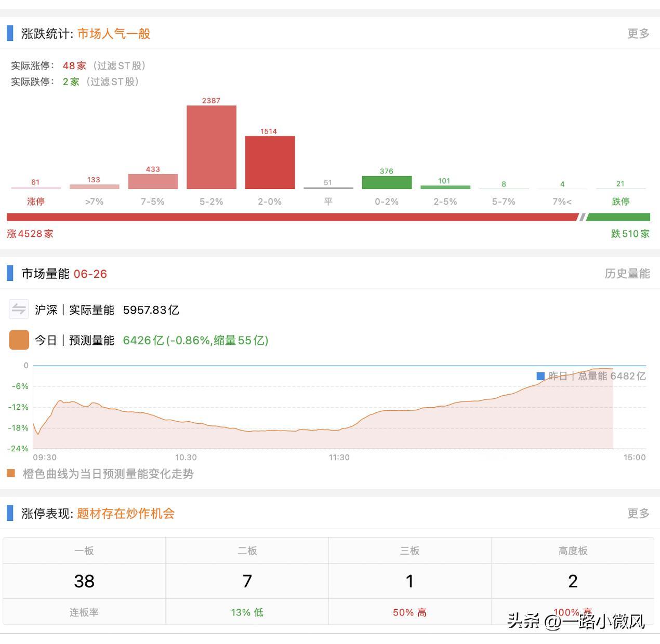The width and height of the screenshot is (660, 644).
Task: Click the orange square icon before 今日预测量能
Action: click(18, 340)
